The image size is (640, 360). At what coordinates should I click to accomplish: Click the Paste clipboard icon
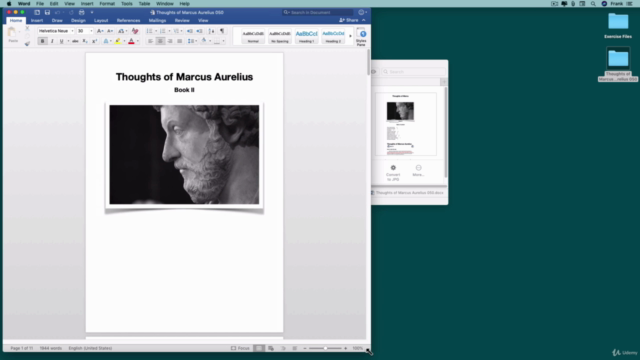(12, 33)
